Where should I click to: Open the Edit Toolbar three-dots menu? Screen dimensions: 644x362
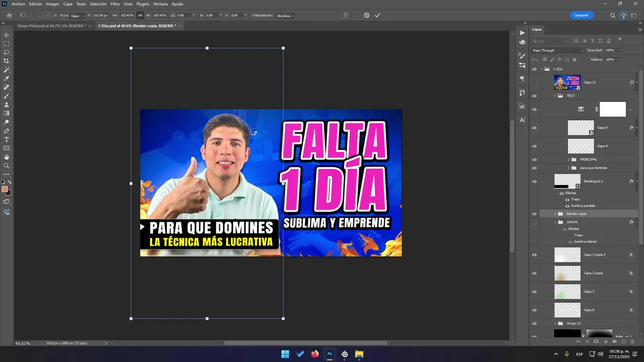point(7,174)
